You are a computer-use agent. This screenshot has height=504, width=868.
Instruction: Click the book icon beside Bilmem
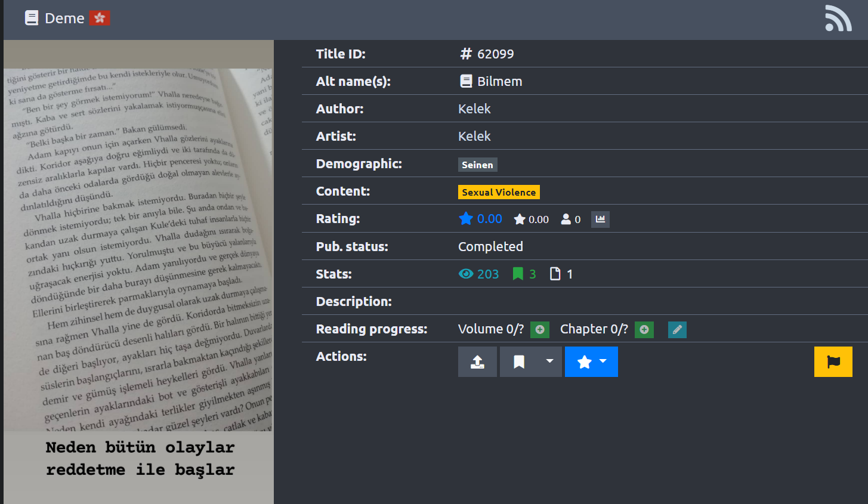pyautogui.click(x=466, y=81)
